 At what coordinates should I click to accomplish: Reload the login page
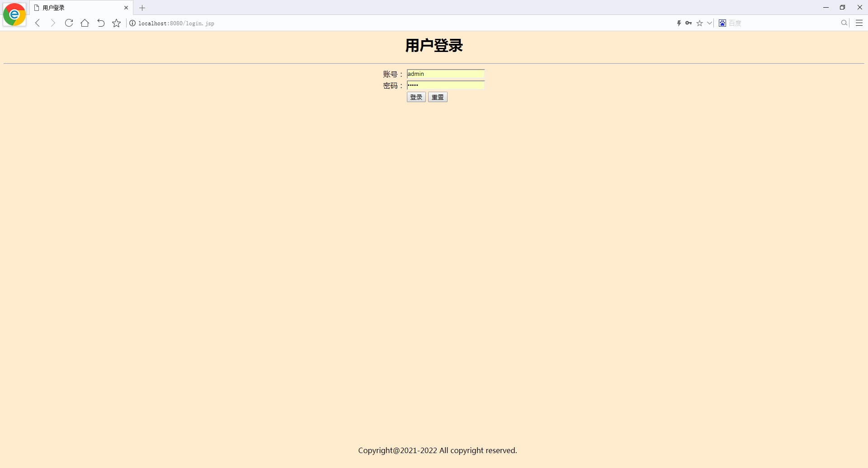69,23
